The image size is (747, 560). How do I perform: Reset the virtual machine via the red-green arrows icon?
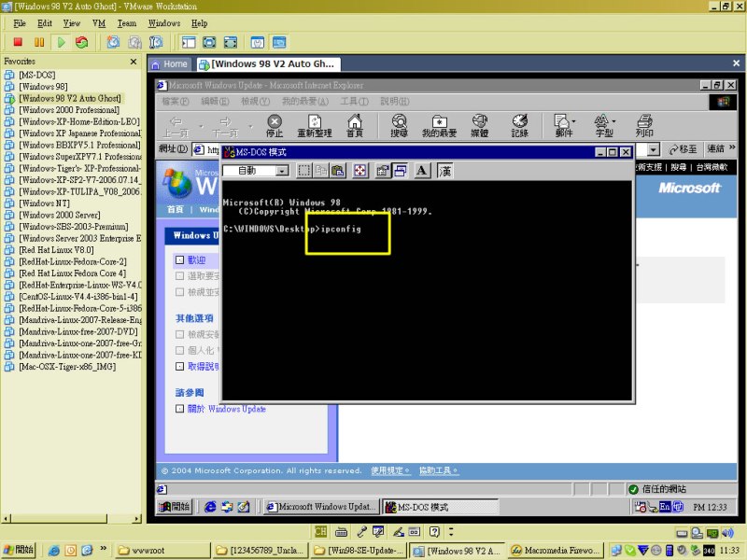[x=82, y=42]
